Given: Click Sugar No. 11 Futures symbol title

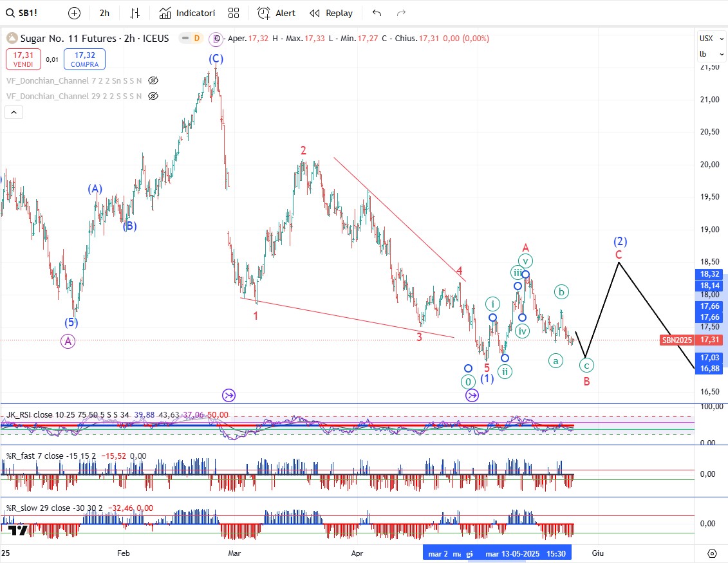Looking at the screenshot, I should coord(94,39).
